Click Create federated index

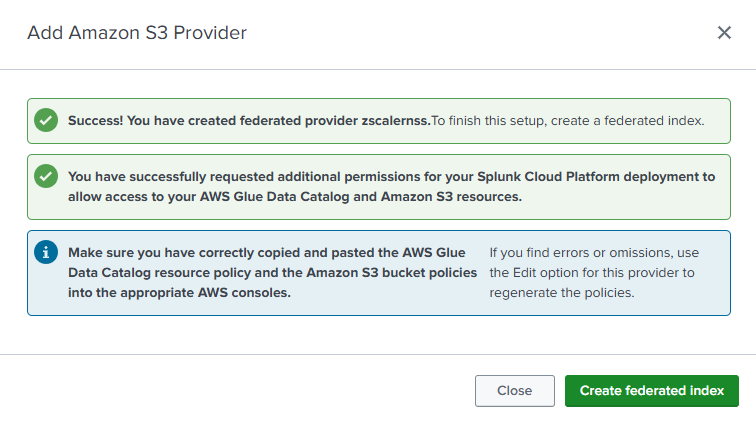[651, 390]
